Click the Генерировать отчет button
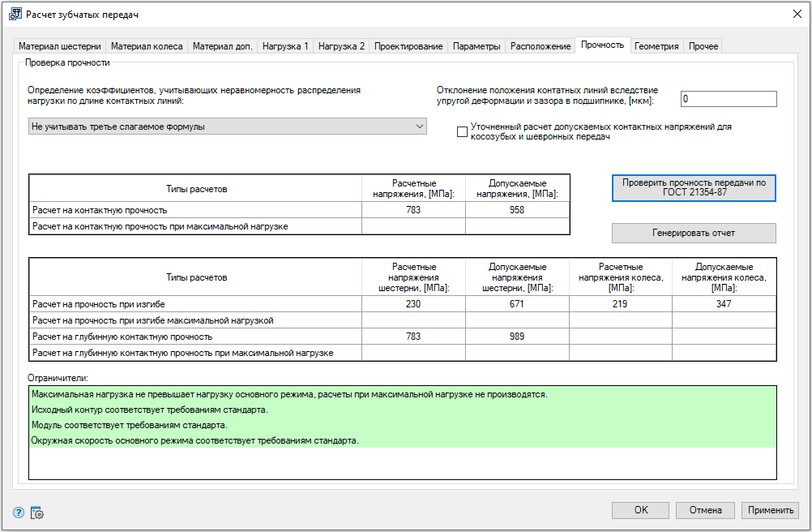 click(694, 233)
